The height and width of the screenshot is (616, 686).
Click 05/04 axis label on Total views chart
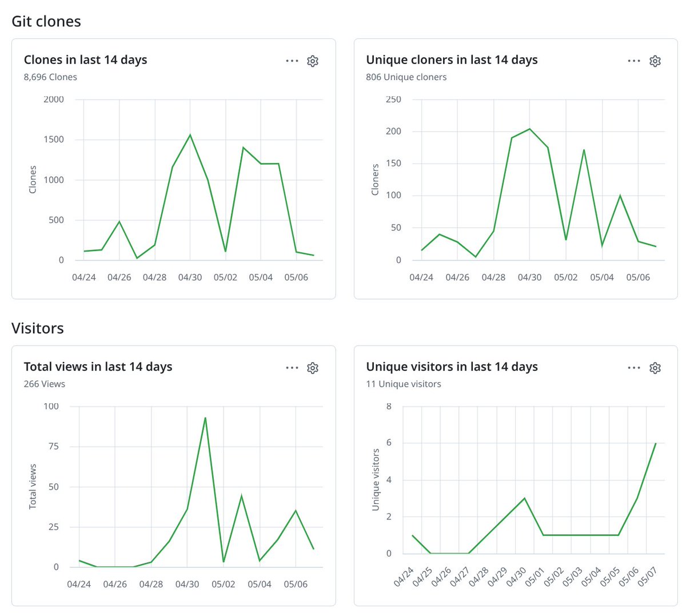click(x=260, y=585)
